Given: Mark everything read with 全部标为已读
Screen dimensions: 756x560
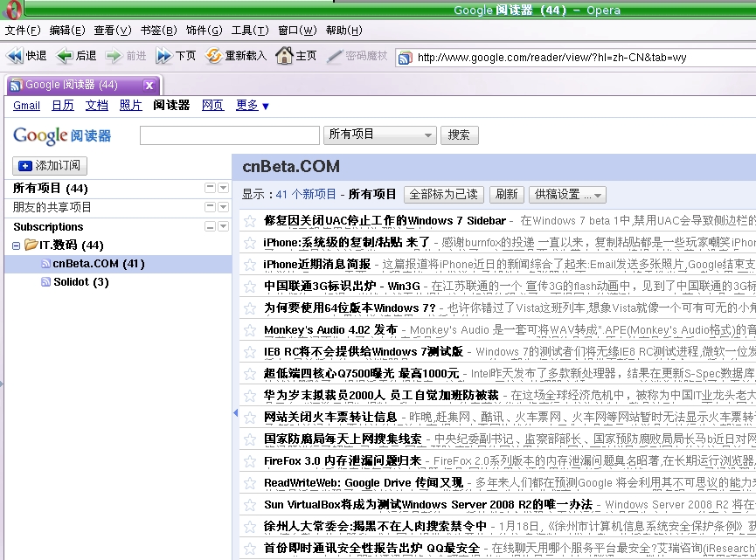Looking at the screenshot, I should pos(444,195).
